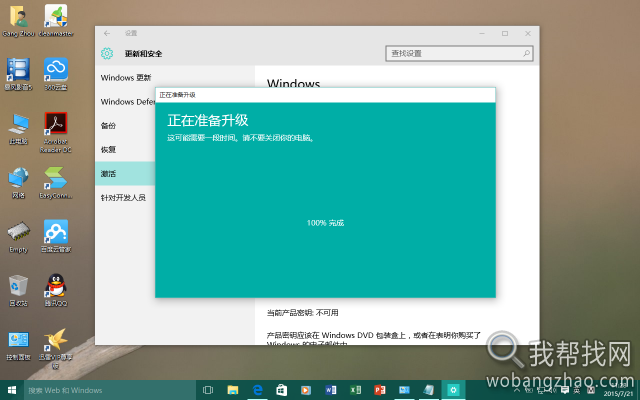The width and height of the screenshot is (640, 400).
Task: Open the action center notification icon
Action: 565,391
